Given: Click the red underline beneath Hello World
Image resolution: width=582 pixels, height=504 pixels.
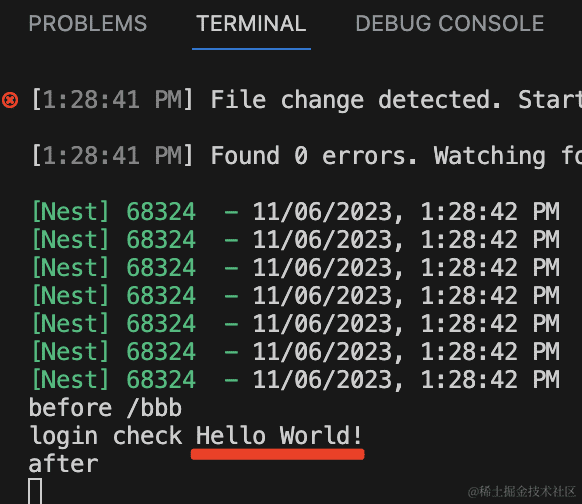Looking at the screenshot, I should [278, 454].
